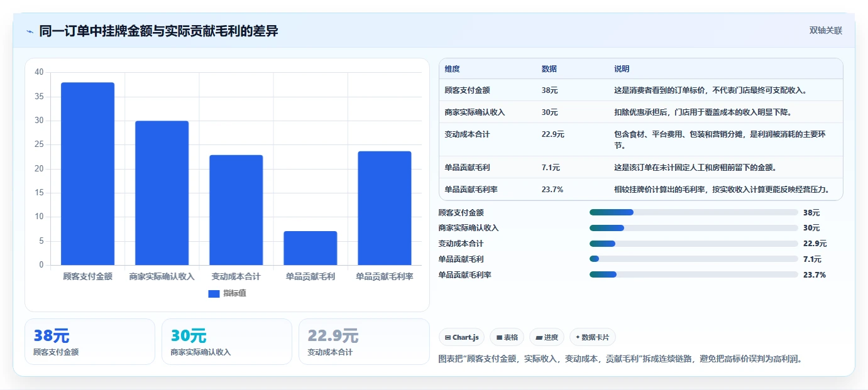Click the 30元 value in the table
The height and width of the screenshot is (390, 868).
pos(549,112)
